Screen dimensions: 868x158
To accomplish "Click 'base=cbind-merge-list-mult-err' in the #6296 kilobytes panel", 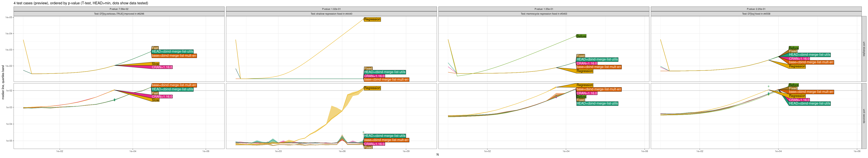I will (174, 56).
